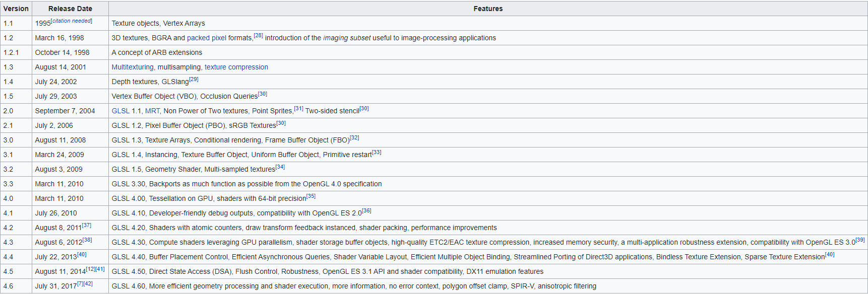The image size is (868, 294).
Task: Click the date 'July 24, 2002'
Action: [56, 82]
